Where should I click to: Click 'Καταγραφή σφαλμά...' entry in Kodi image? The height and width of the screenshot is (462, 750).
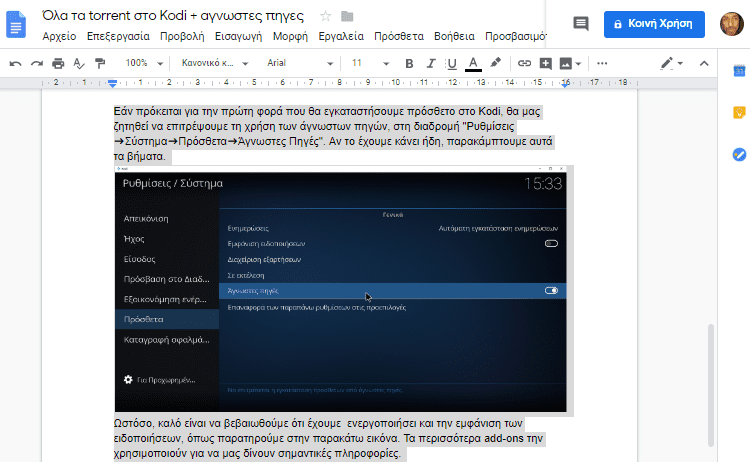pos(166,340)
